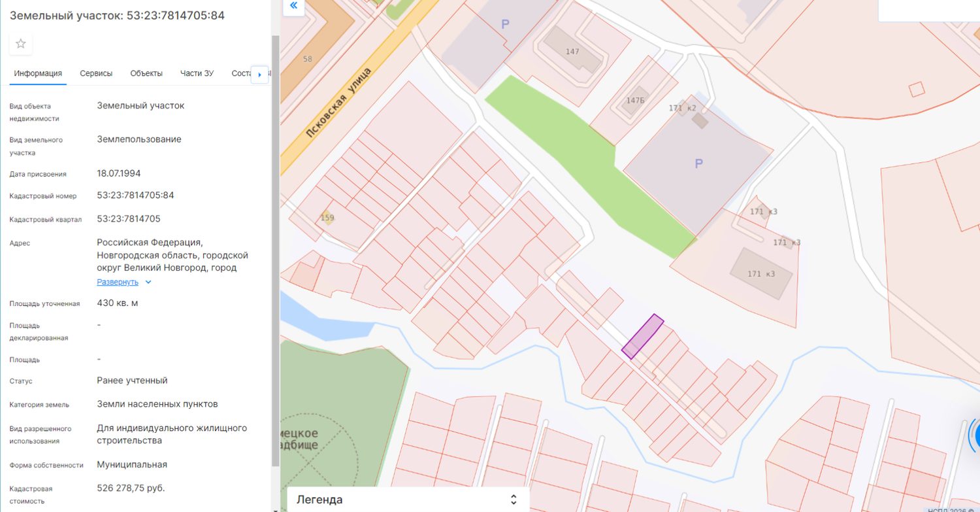Switch to the Сервисы tab
Viewport: 980px width, 512px height.
96,73
